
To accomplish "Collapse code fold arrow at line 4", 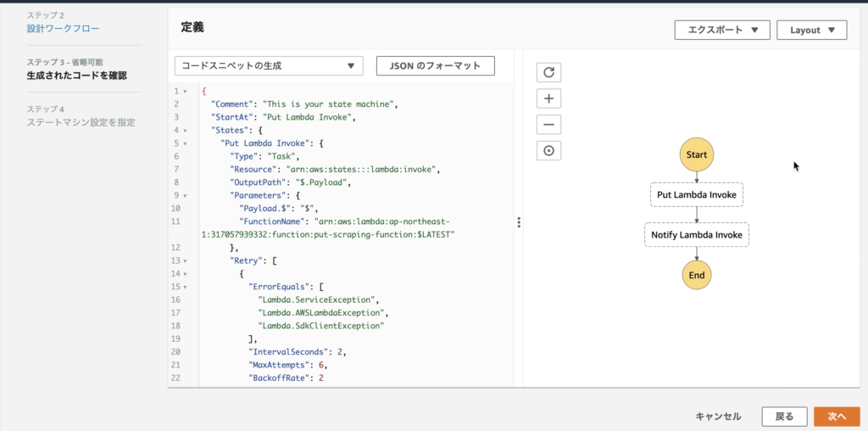I will click(185, 131).
